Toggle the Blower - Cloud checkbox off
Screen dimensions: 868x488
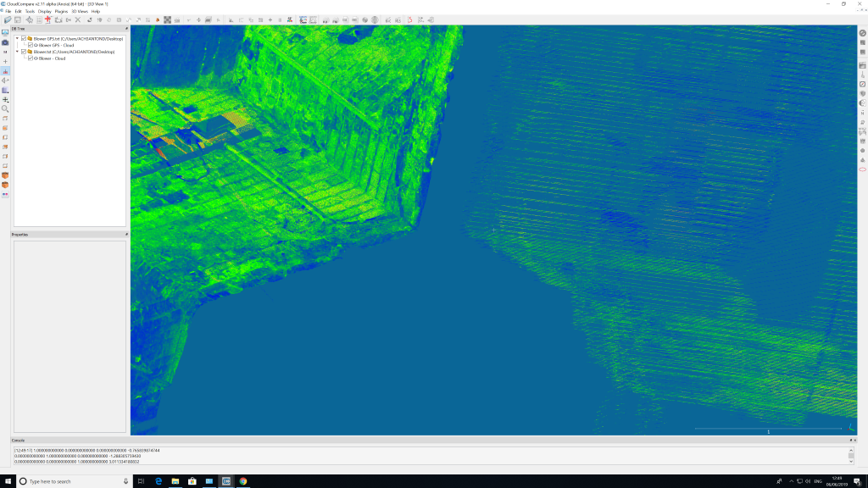pos(31,58)
